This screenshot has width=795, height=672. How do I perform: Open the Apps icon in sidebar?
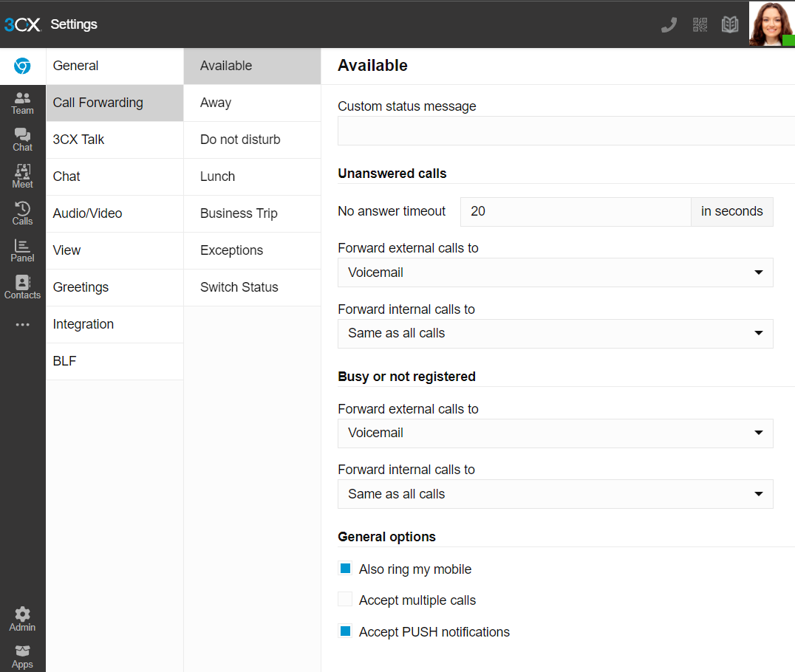[22, 656]
